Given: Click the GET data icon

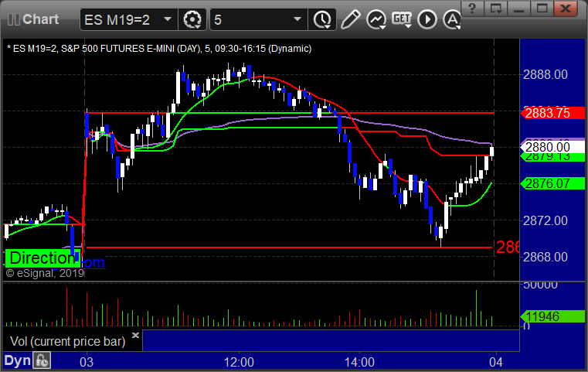Looking at the screenshot, I should coord(402,19).
